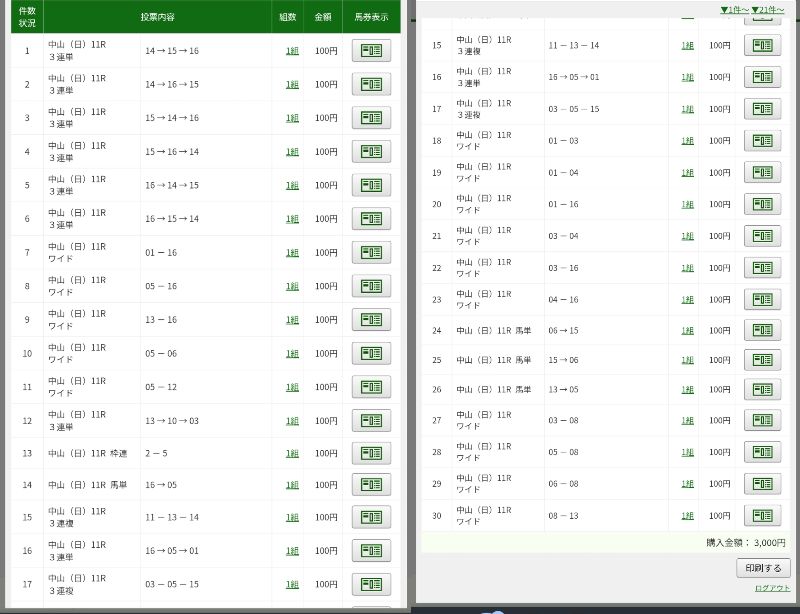Screen dimensions: 800x614
Task: Open ticket display icon for row 13 枠連 2−5
Action: coord(371,454)
